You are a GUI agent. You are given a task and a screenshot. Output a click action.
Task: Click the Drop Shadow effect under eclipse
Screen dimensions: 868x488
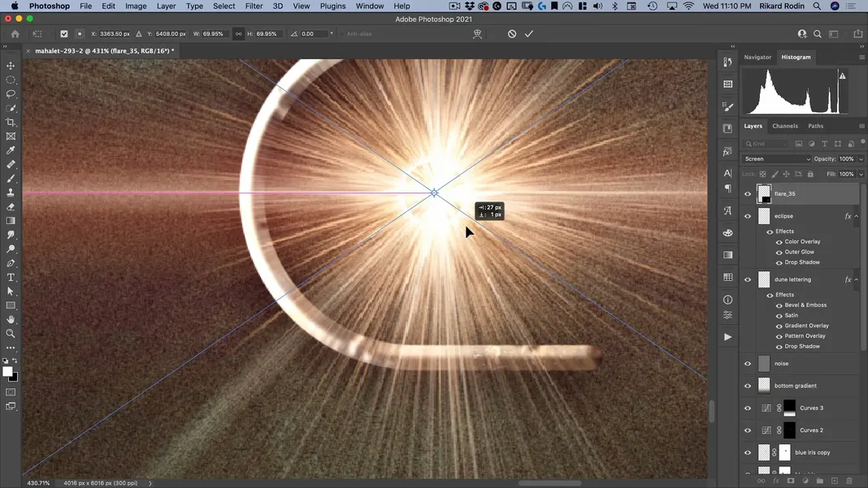802,262
